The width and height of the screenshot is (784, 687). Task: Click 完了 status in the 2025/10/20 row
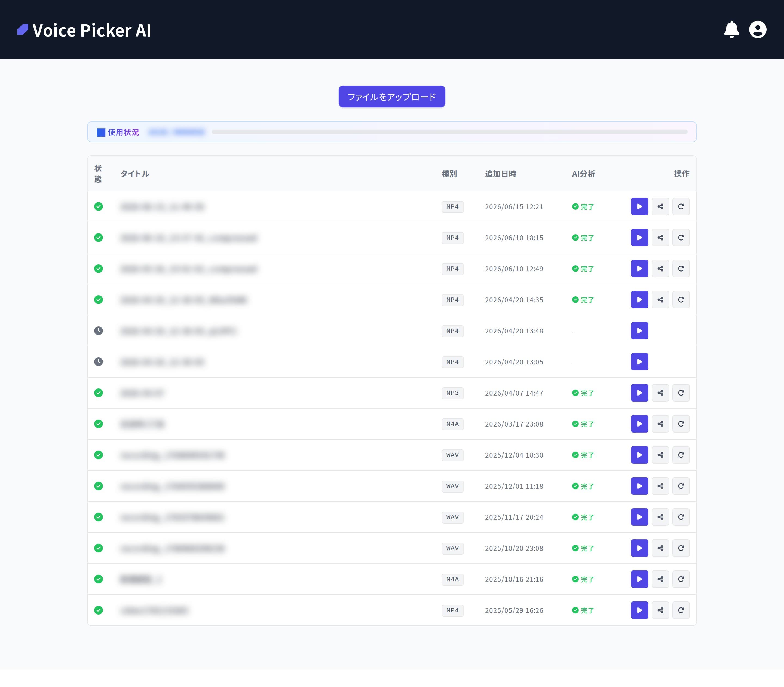(x=583, y=548)
